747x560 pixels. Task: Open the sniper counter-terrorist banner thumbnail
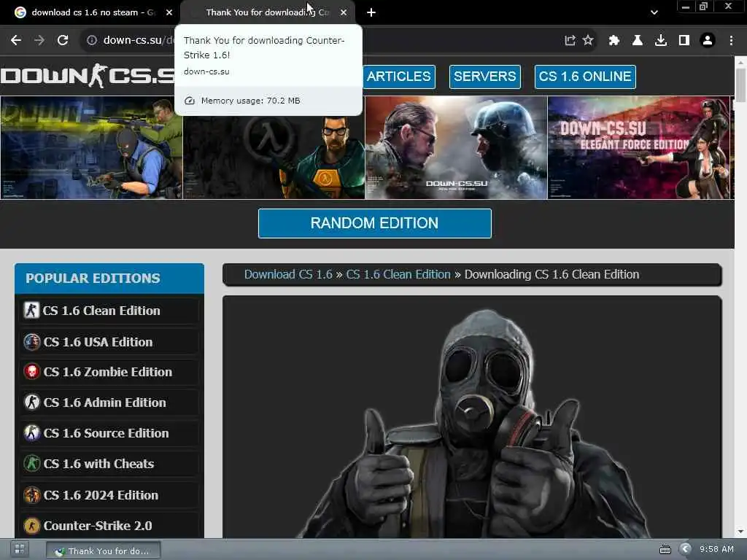[x=91, y=147]
